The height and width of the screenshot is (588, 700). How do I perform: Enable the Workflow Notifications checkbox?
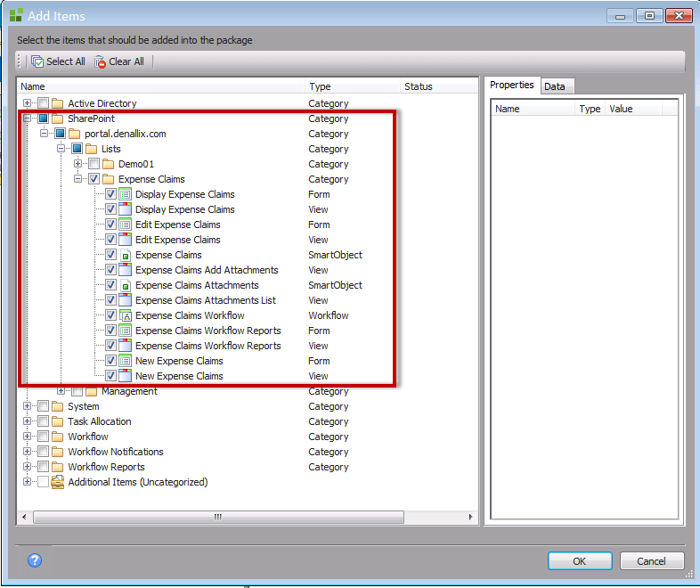[43, 452]
